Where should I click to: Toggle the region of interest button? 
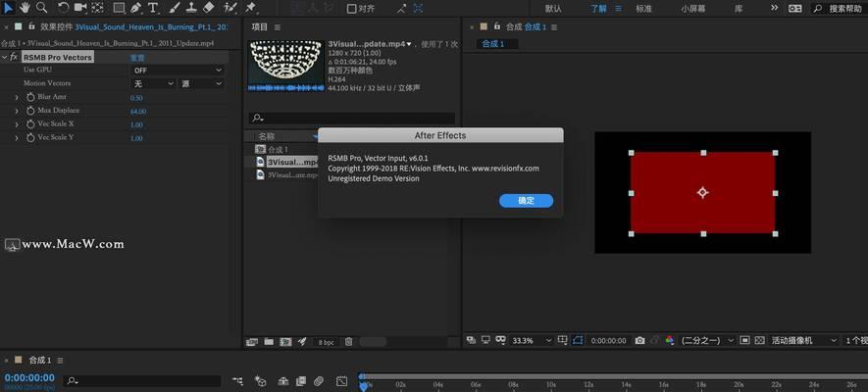coord(744,341)
